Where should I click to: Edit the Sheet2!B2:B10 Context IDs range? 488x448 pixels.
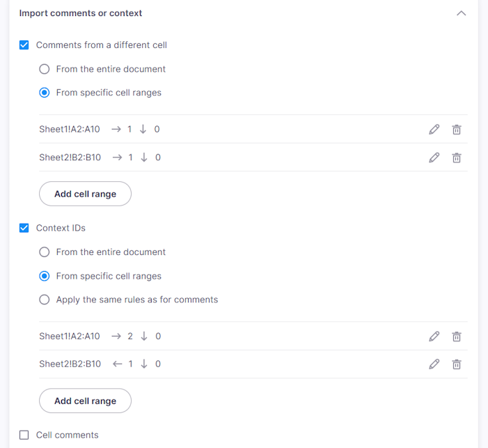click(434, 364)
